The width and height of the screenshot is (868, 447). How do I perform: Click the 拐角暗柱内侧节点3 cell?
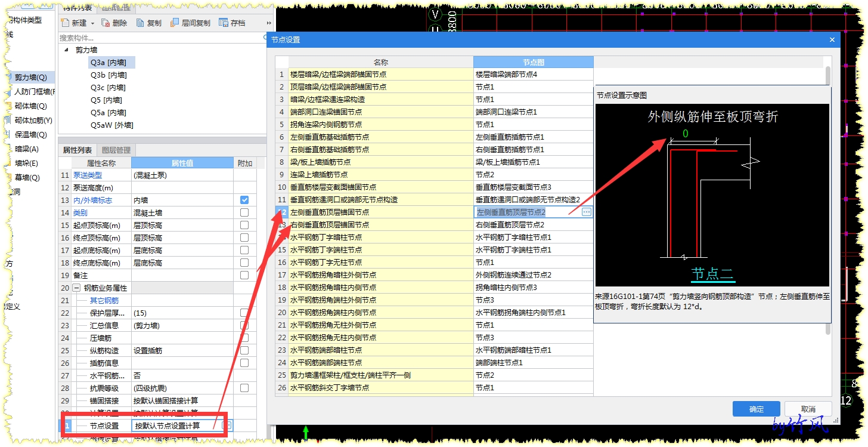click(x=534, y=288)
